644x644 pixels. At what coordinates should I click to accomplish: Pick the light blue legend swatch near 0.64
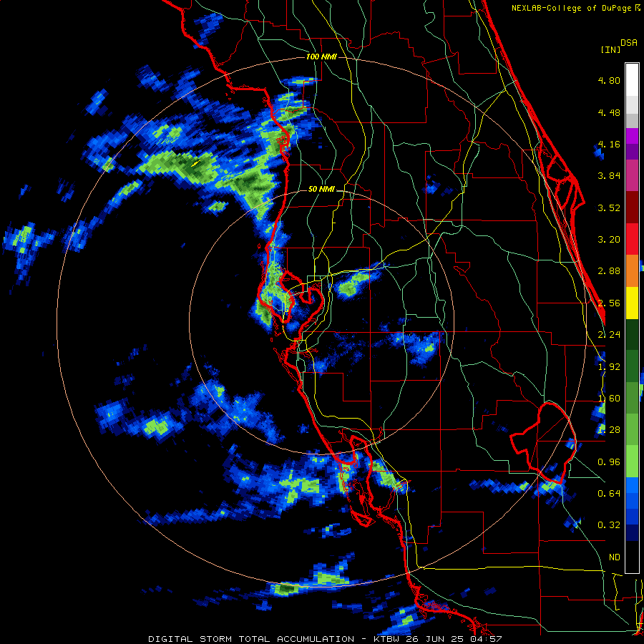coord(632,485)
